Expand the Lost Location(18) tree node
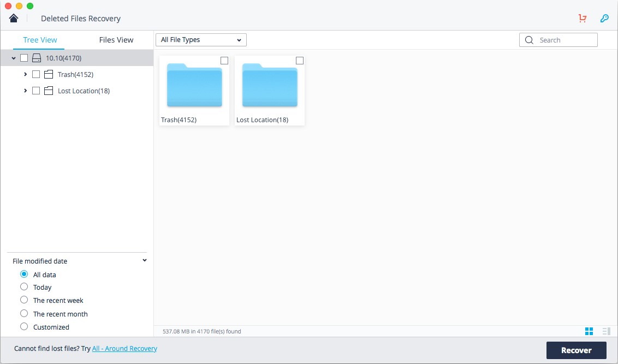618x364 pixels. (25, 91)
